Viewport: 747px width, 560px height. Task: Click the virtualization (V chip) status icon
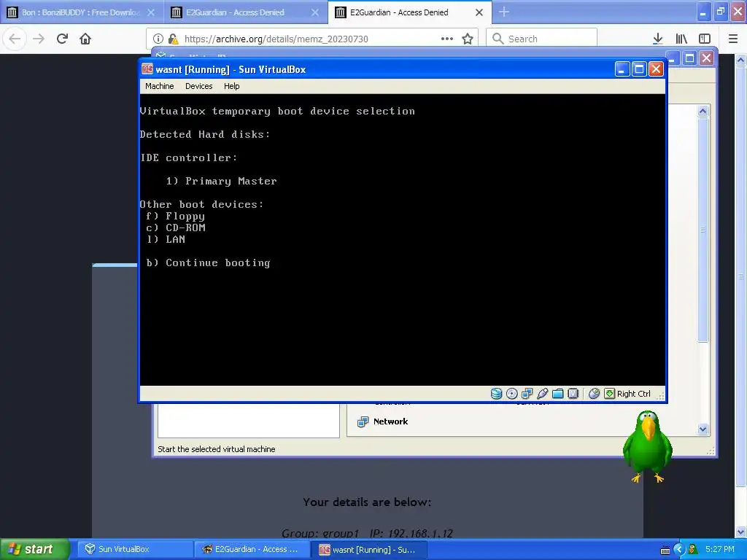coord(573,393)
